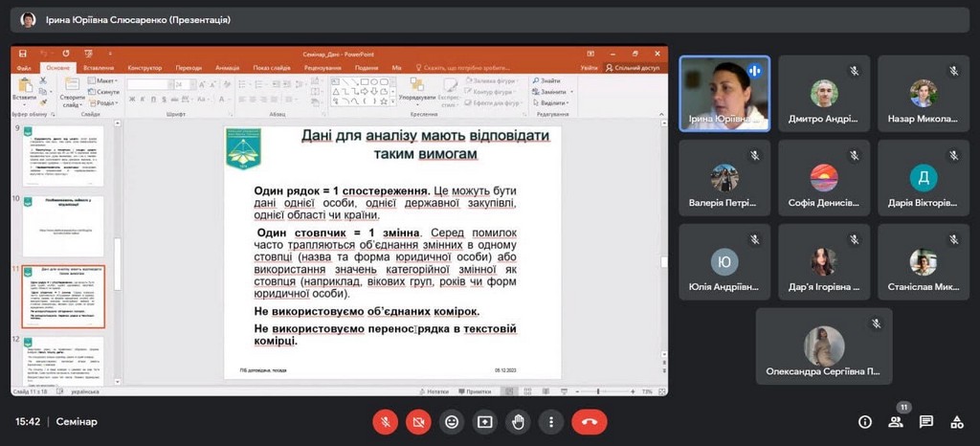Viewport: 980px width, 446px height.
Task: Show the participants list panel
Action: point(896,421)
